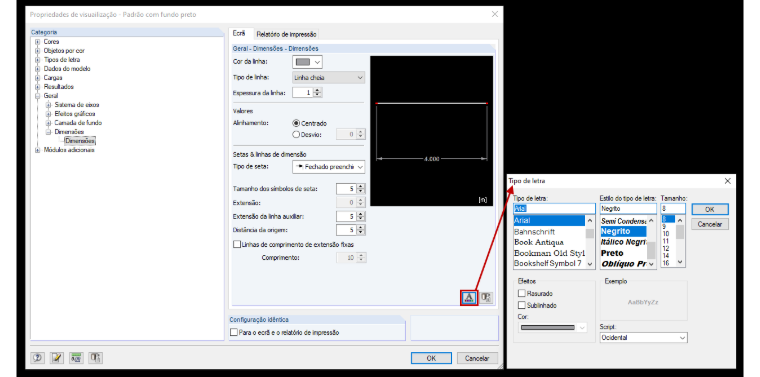This screenshot has width=760, height=377.
Task: Enable Linhas de comprimento de extensão fixas
Action: [237, 245]
